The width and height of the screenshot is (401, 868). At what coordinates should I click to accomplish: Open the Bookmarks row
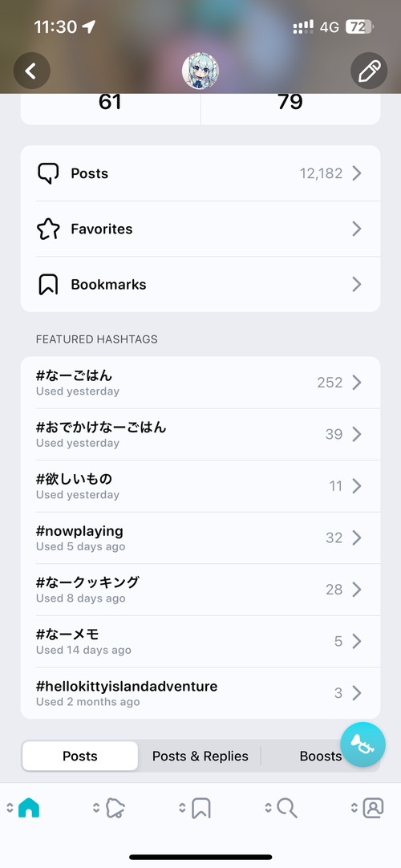(x=200, y=285)
